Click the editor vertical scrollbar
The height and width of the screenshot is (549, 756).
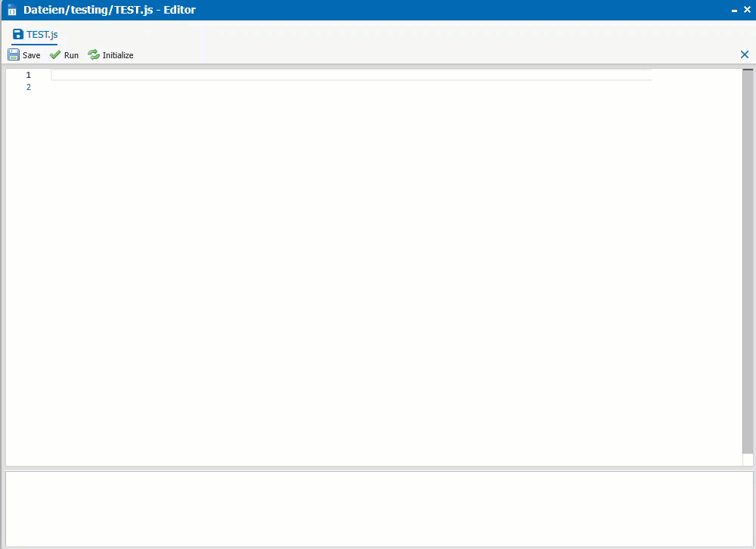pos(748,262)
